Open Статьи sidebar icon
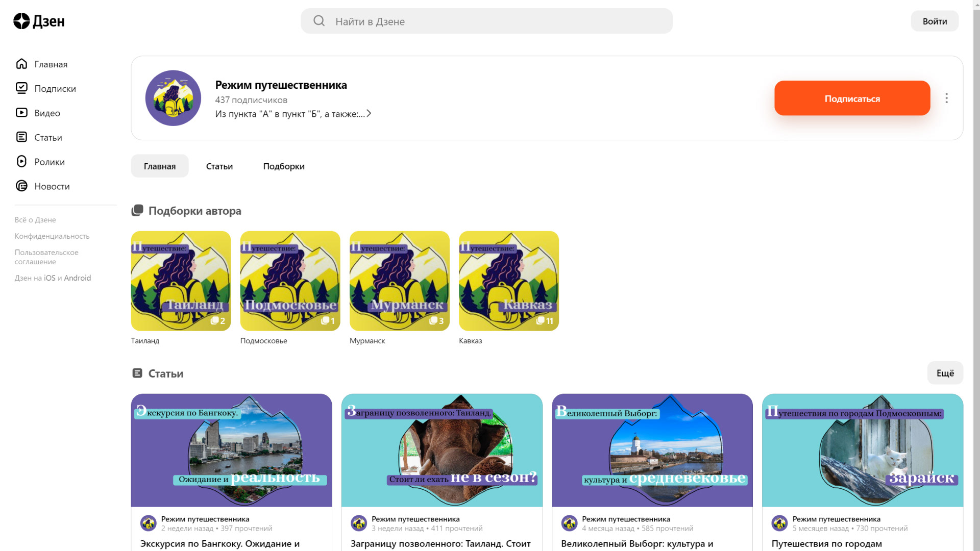The image size is (980, 551). pyautogui.click(x=21, y=137)
